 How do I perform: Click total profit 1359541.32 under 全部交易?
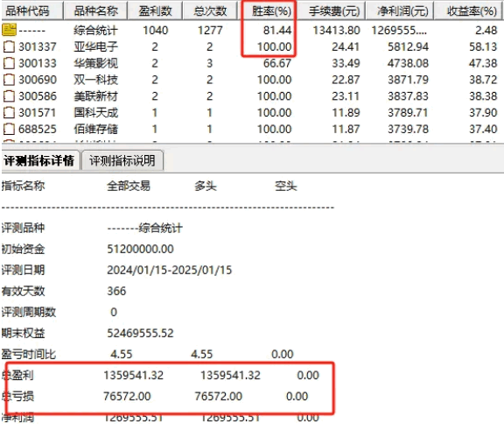click(133, 376)
